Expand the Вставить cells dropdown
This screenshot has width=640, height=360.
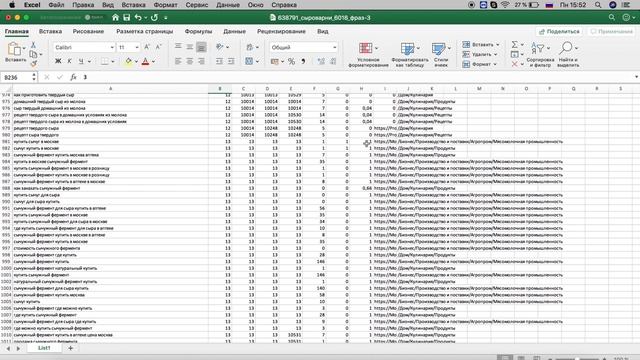click(x=498, y=44)
